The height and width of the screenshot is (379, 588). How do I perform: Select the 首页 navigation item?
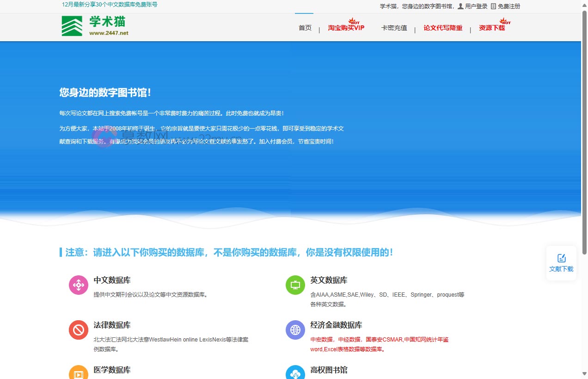[x=305, y=28]
